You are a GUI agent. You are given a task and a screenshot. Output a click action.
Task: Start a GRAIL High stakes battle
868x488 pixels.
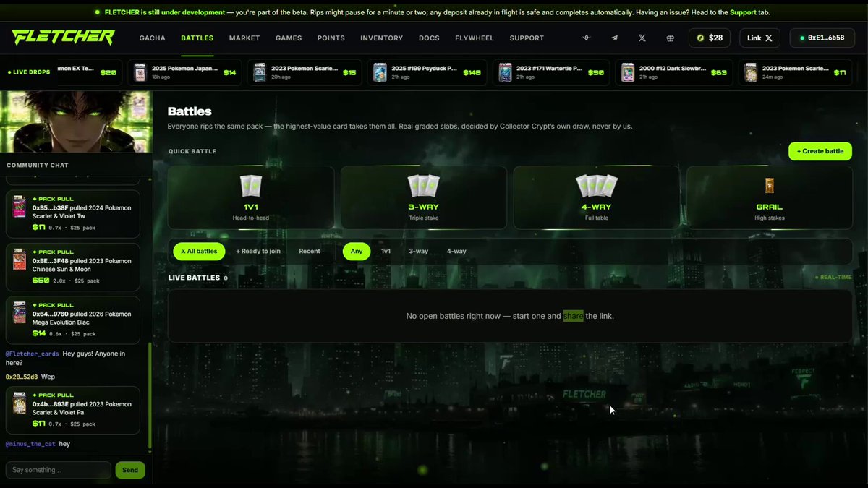click(x=769, y=197)
